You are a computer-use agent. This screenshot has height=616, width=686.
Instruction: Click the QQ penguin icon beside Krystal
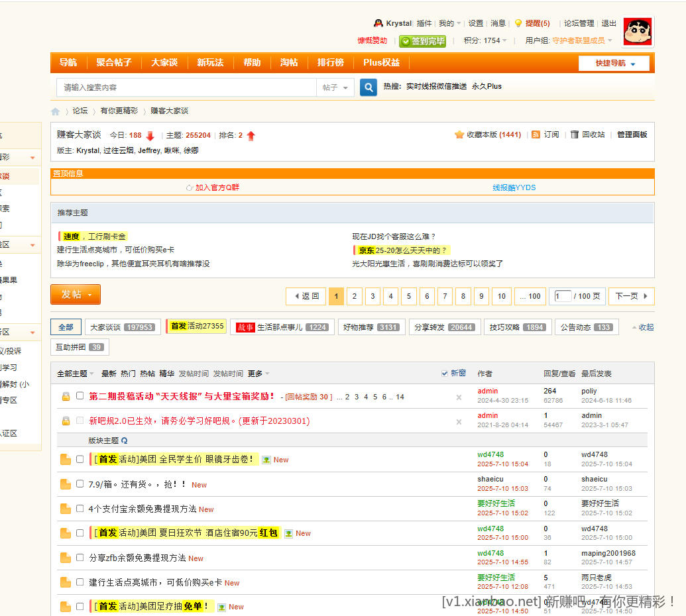pos(378,23)
